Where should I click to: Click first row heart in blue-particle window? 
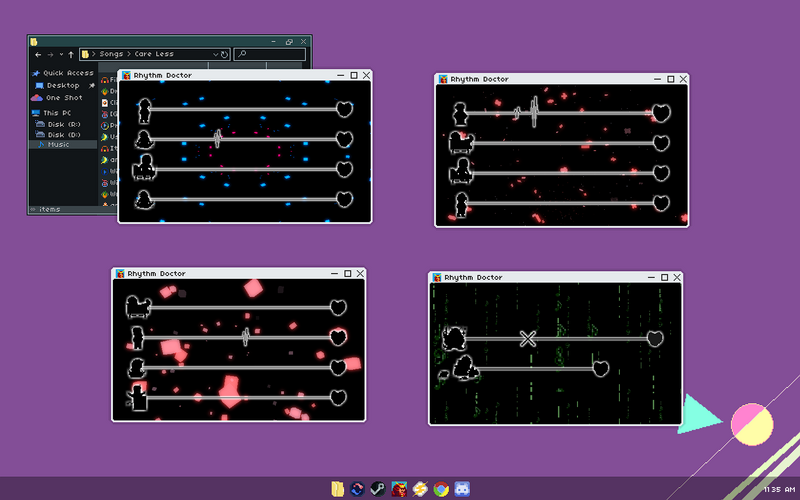(344, 109)
